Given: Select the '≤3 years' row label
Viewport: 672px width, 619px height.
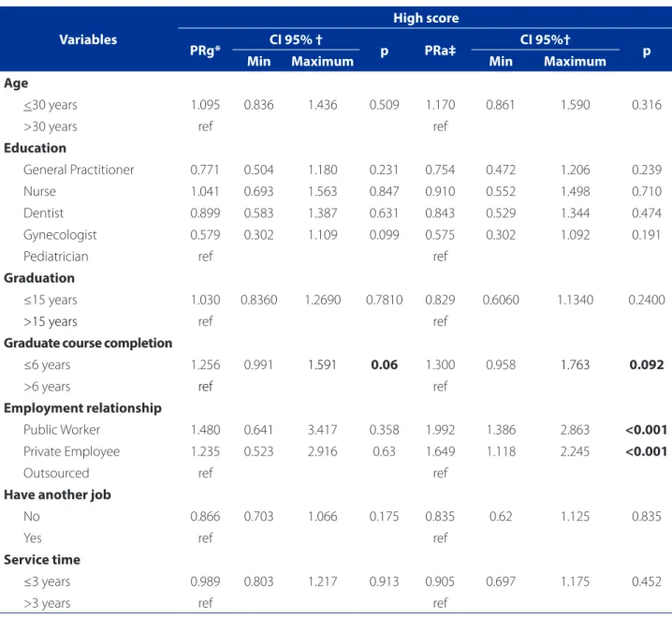Looking at the screenshot, I should point(47,582).
